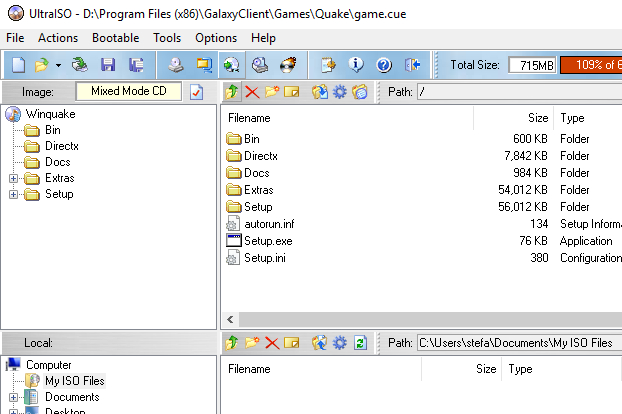Open the dropdown arrow beside Open icon
Image resolution: width=622 pixels, height=414 pixels.
click(58, 65)
